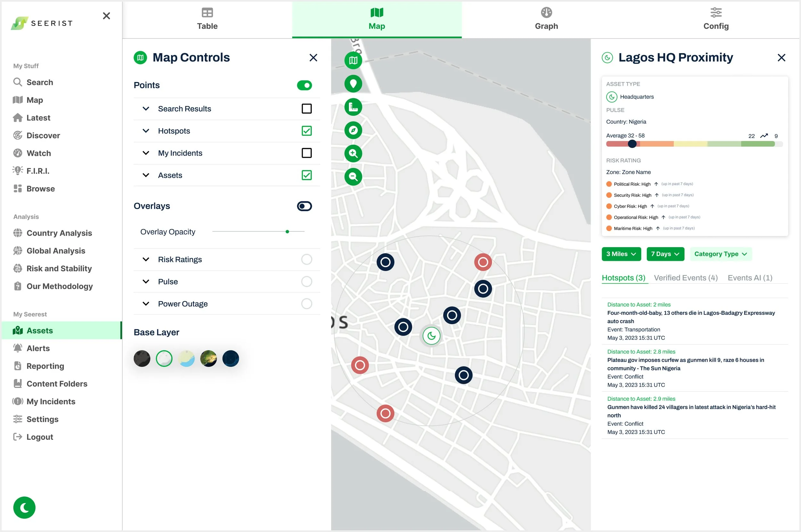
Task: Click the zoom in magnifier icon
Action: pos(353,153)
